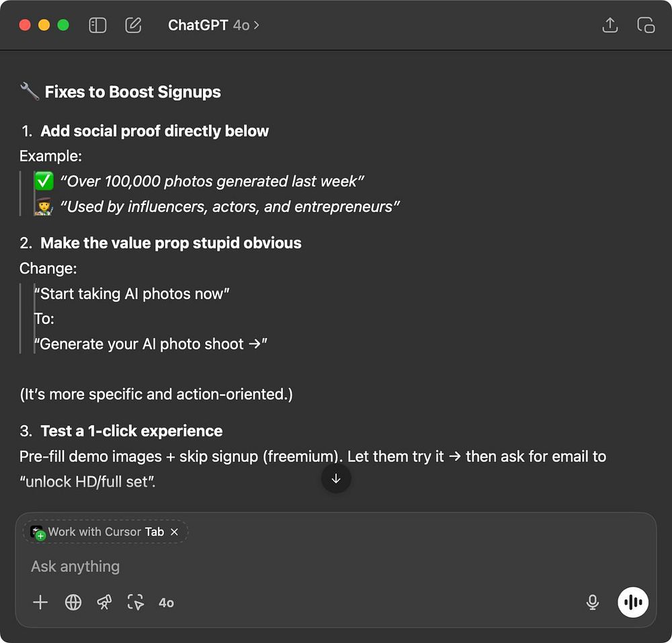672x643 pixels.
Task: Jump to bottom with the down arrow
Action: 336,479
